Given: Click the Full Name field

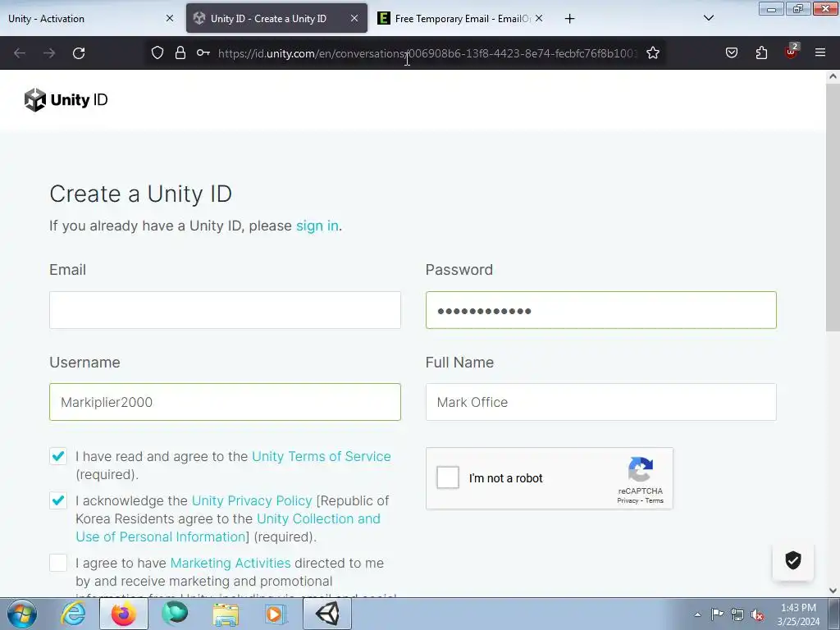Looking at the screenshot, I should pos(601,402).
